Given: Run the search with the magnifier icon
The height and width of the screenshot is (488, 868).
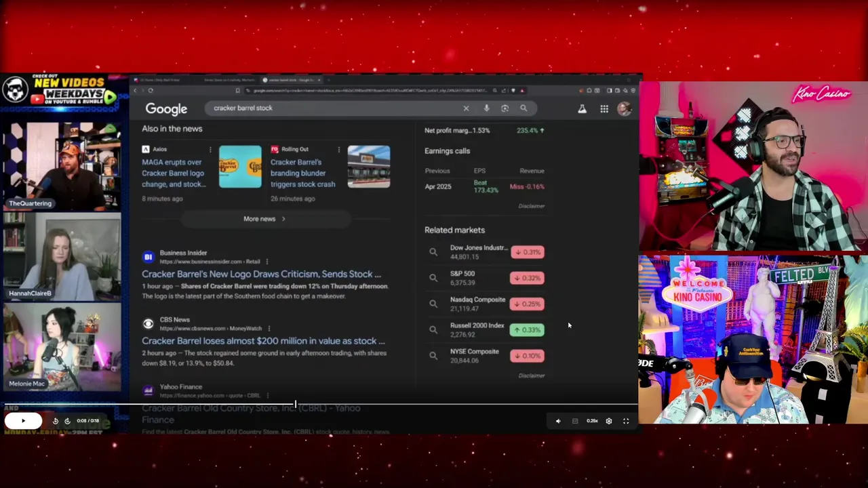Looking at the screenshot, I should (524, 108).
